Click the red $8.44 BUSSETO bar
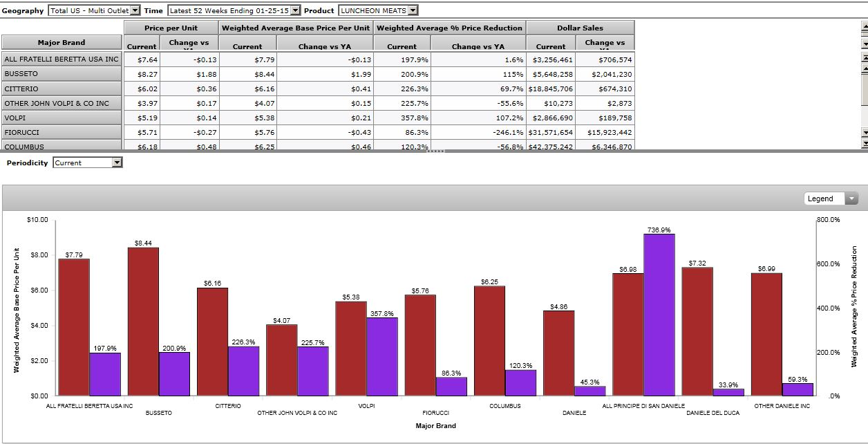The height and width of the screenshot is (444, 868). (x=143, y=322)
